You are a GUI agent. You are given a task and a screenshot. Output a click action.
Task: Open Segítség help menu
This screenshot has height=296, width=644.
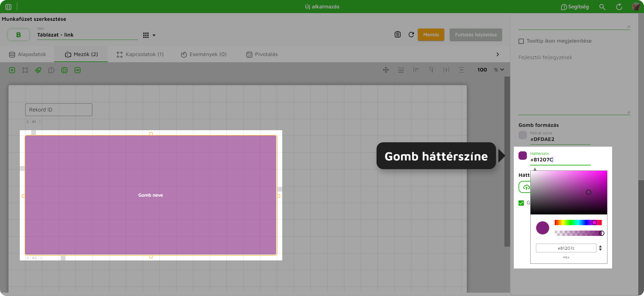(575, 7)
